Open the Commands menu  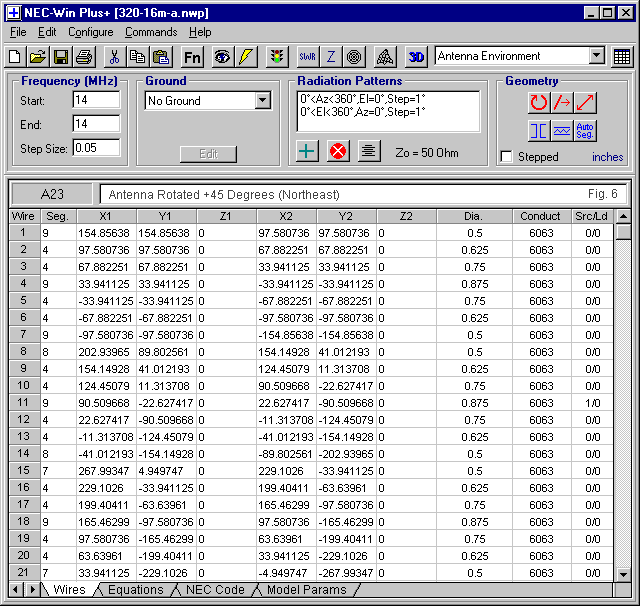coord(151,32)
